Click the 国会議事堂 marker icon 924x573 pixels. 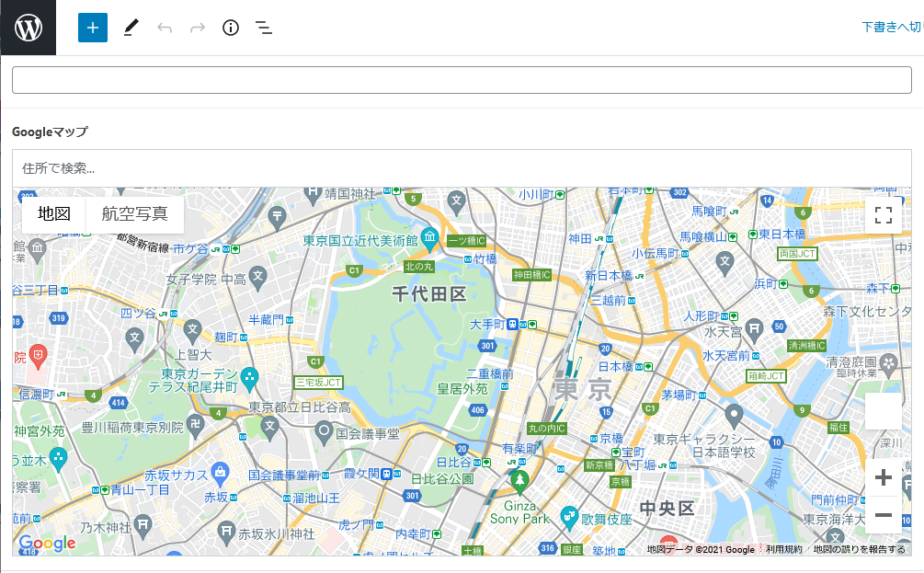click(324, 432)
